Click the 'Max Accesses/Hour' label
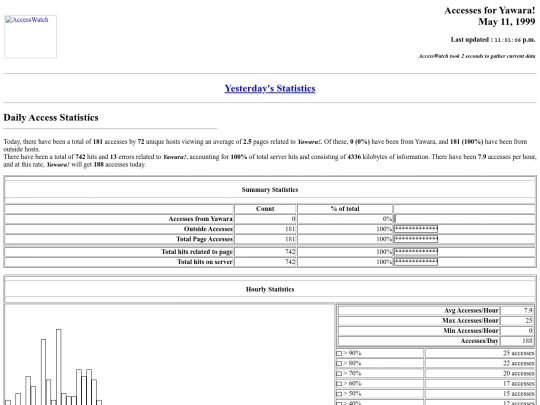The width and height of the screenshot is (540, 405). pos(470,321)
